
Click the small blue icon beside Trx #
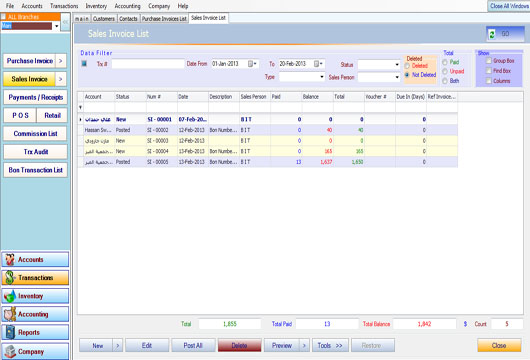[84, 64]
